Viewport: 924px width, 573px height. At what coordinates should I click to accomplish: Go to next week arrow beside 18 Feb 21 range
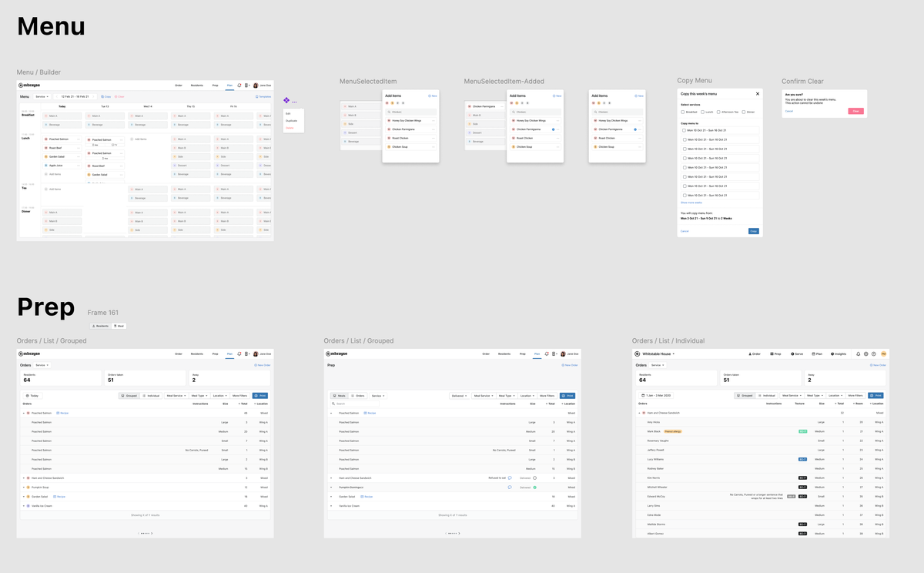[x=93, y=96]
